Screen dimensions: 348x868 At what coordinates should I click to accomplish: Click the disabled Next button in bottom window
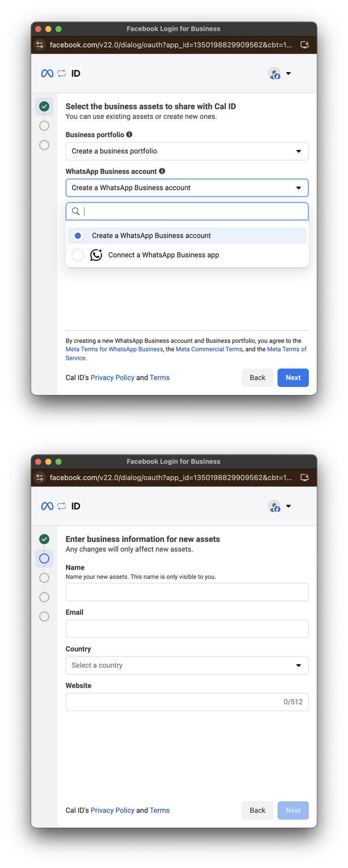click(293, 811)
